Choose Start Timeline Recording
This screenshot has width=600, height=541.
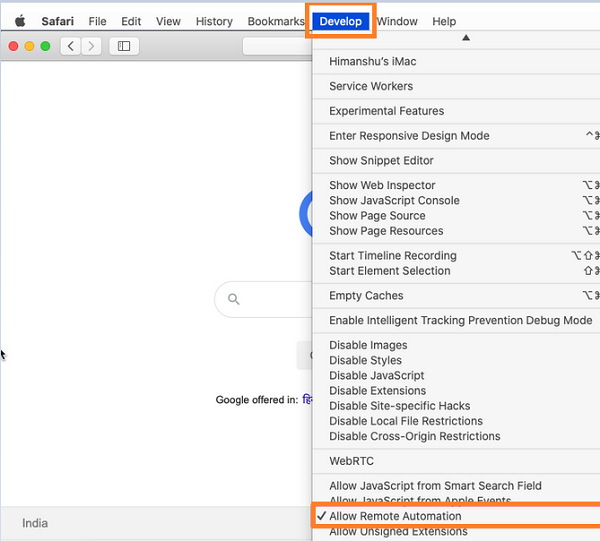457,256
